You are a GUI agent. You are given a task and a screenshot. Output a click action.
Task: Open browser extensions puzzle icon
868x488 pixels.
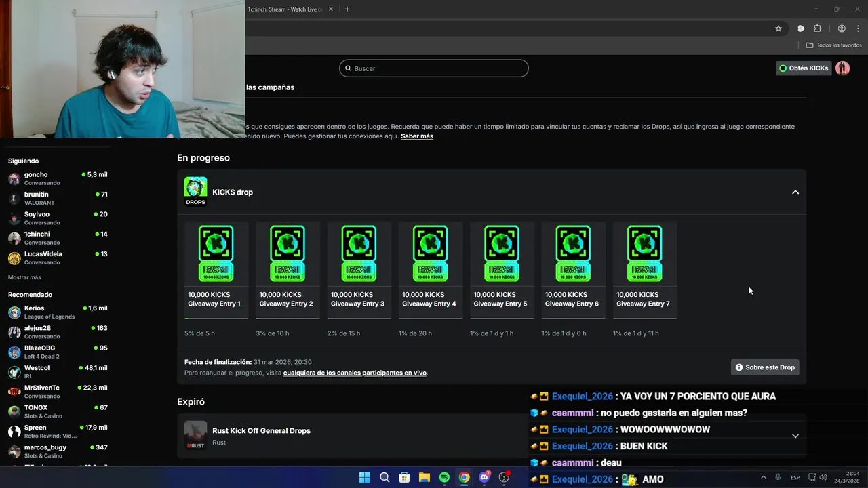tap(817, 28)
